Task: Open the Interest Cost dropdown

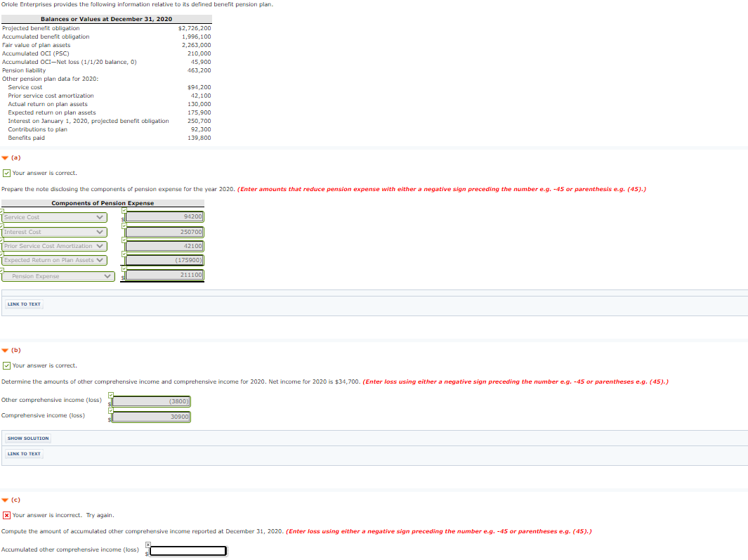Action: coord(54,232)
